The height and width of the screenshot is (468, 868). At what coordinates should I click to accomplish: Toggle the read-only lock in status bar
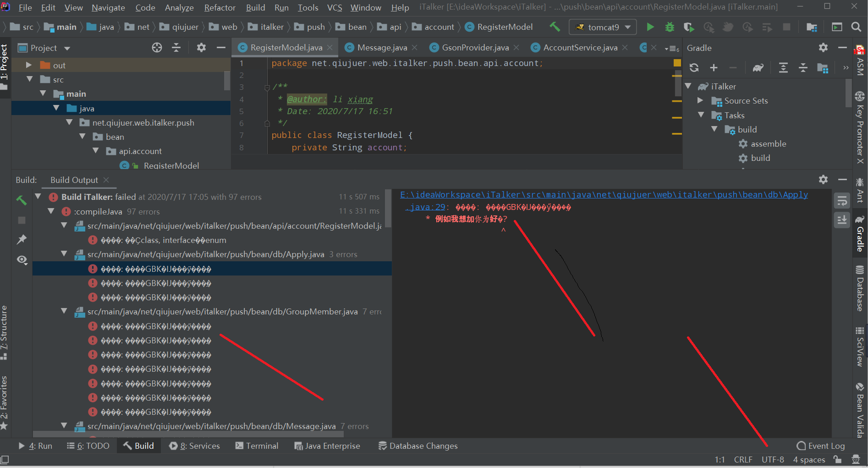point(837,459)
